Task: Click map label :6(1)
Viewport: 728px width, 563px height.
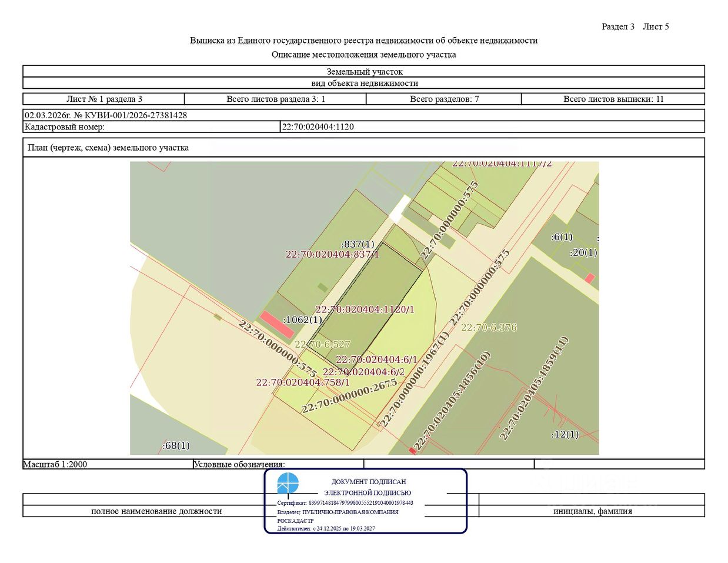Action: [562, 237]
